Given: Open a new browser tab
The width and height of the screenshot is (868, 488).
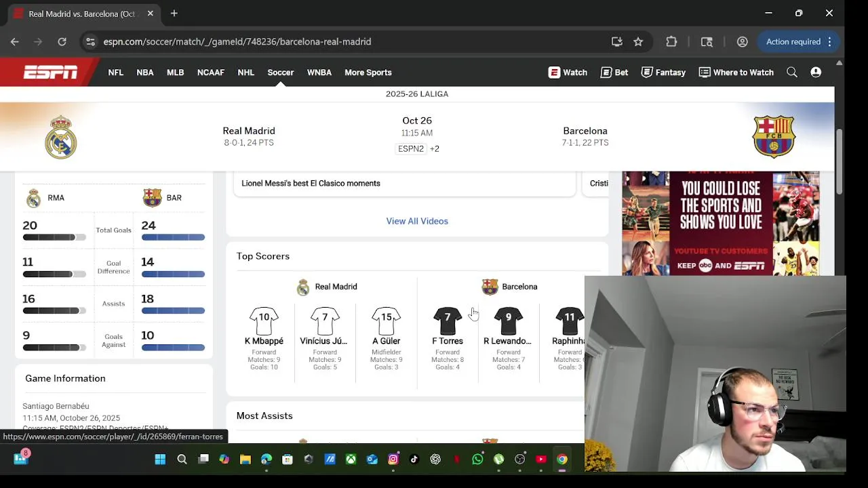Looking at the screenshot, I should [174, 14].
